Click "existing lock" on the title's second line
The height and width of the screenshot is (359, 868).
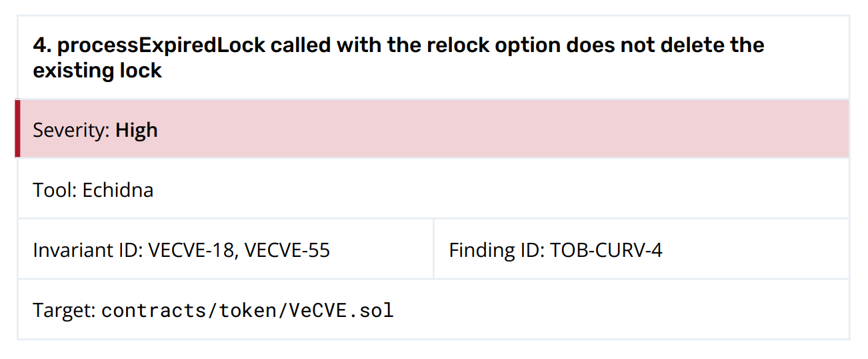[97, 70]
